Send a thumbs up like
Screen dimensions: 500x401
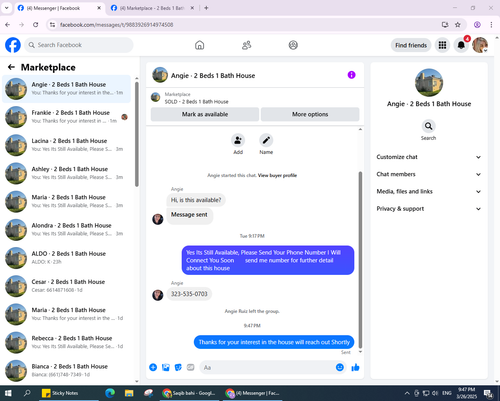(355, 367)
